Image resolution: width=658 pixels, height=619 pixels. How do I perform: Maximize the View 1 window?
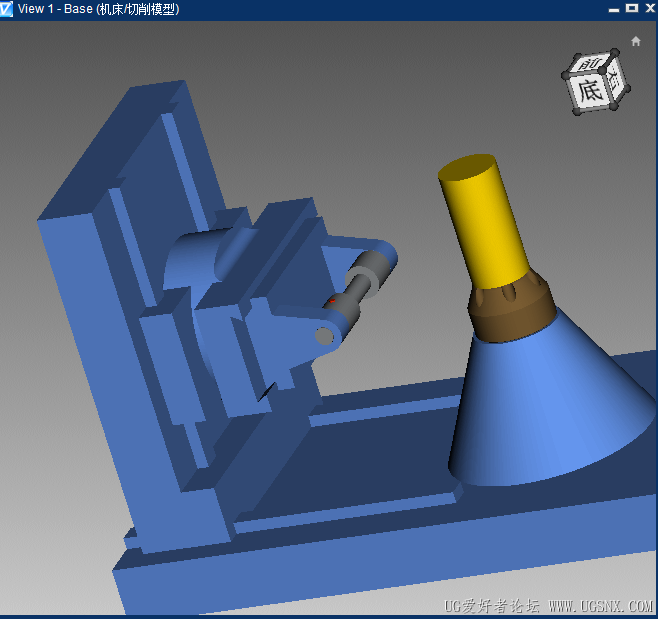coord(630,8)
